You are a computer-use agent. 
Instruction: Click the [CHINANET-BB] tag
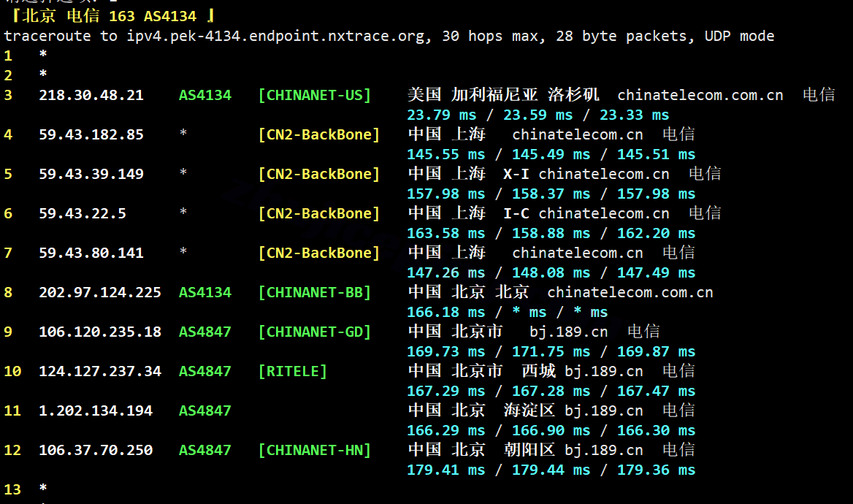click(x=315, y=292)
